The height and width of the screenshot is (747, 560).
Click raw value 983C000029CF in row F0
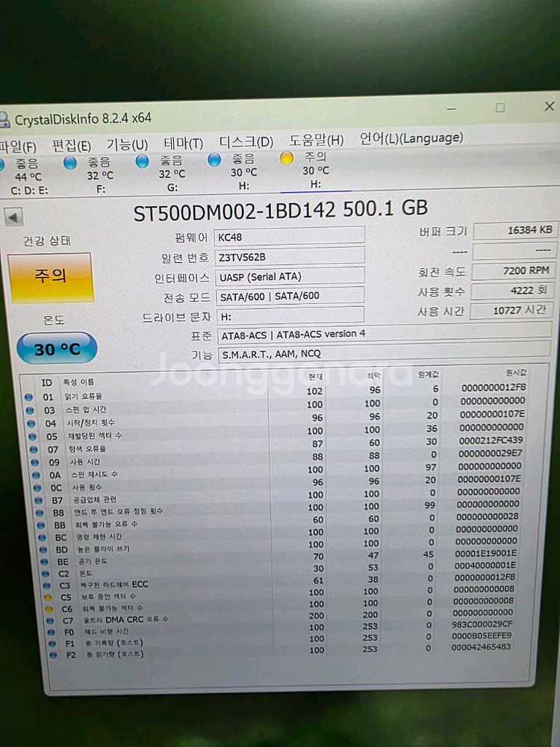pyautogui.click(x=482, y=624)
